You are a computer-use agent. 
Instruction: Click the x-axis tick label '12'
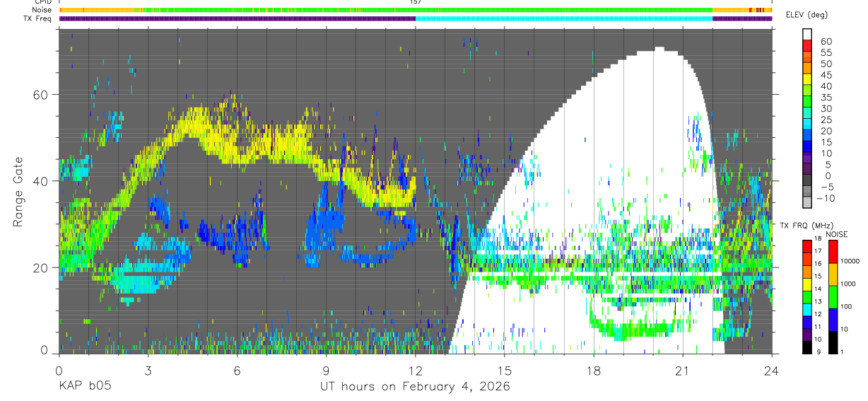pos(416,371)
